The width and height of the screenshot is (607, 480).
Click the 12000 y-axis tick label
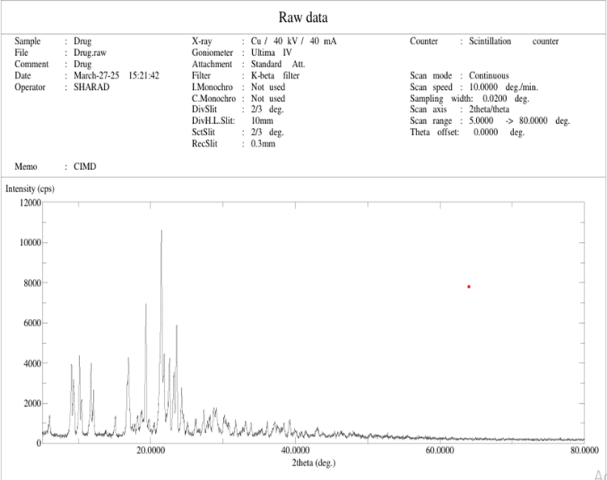click(27, 202)
